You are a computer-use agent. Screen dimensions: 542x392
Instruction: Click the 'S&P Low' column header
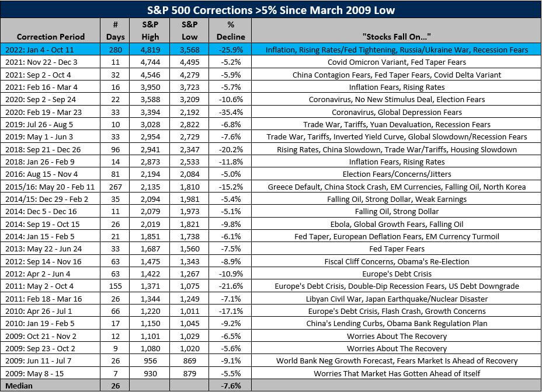pyautogui.click(x=189, y=30)
